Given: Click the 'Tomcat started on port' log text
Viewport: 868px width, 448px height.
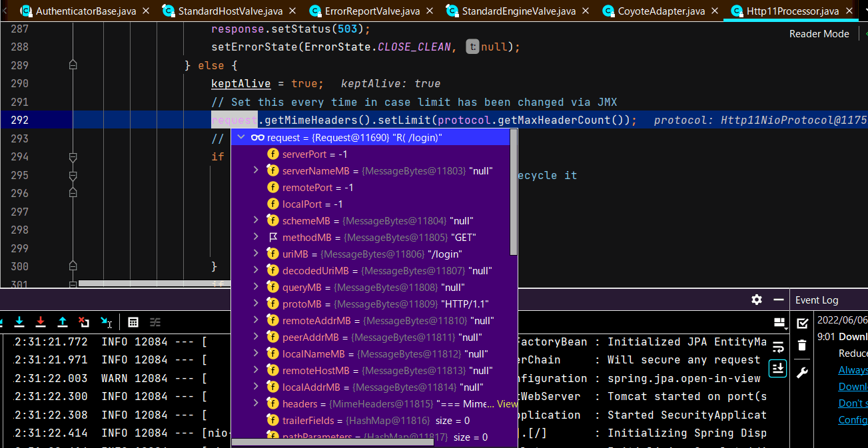Looking at the screenshot, I should pos(687,396).
